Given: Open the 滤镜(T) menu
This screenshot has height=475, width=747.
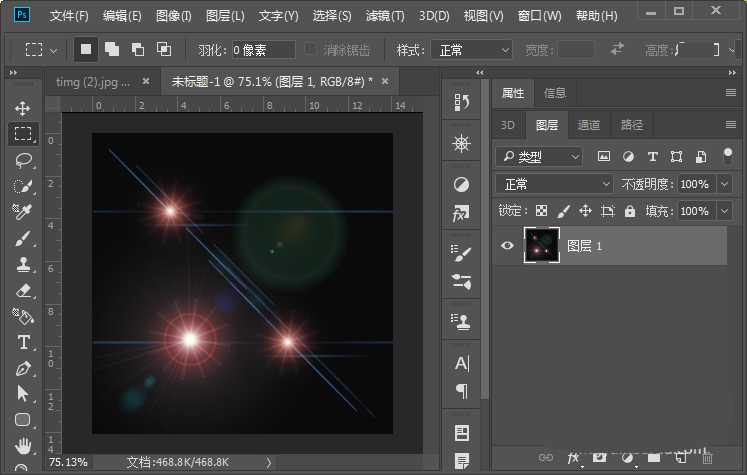Looking at the screenshot, I should (x=385, y=16).
